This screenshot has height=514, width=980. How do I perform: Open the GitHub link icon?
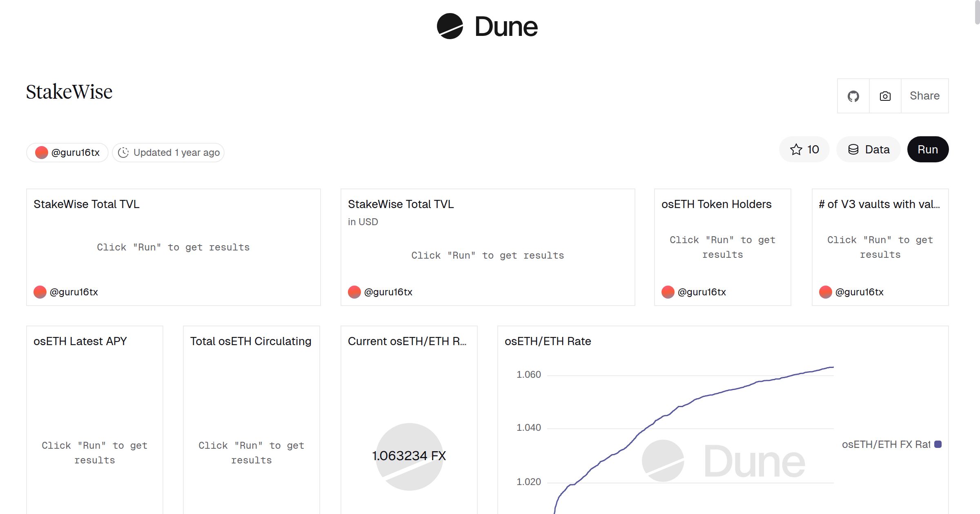[853, 96]
